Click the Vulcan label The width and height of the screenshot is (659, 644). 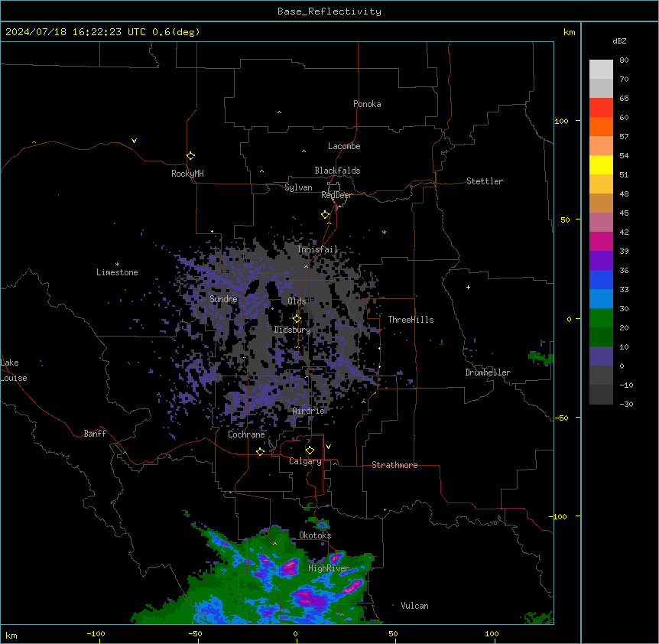415,606
